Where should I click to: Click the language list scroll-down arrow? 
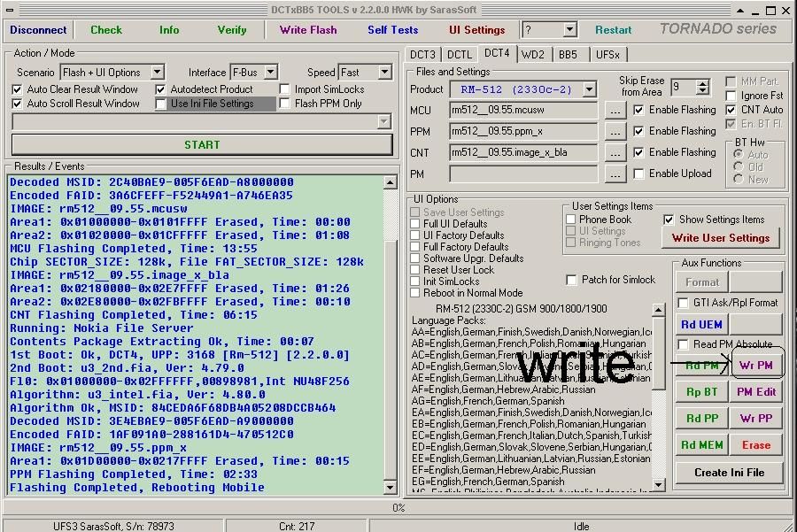pyautogui.click(x=658, y=485)
